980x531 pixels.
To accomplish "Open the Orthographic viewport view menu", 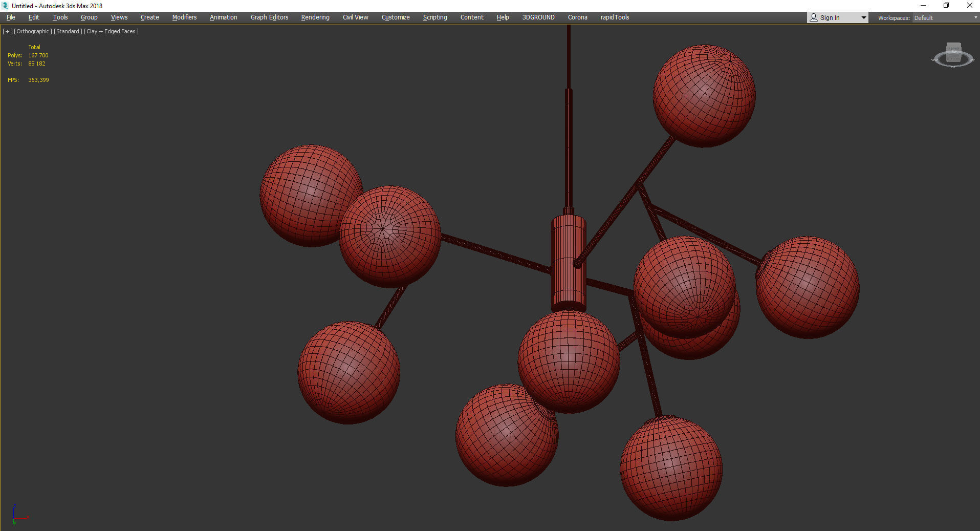I will pos(33,31).
